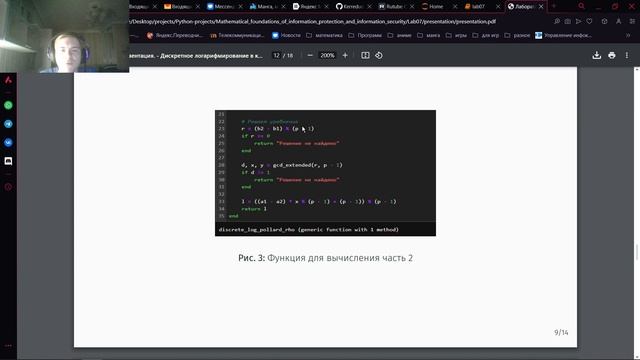The width and height of the screenshot is (640, 360).
Task: Click the PDF vertical scrollbar thumb
Action: click(x=636, y=251)
